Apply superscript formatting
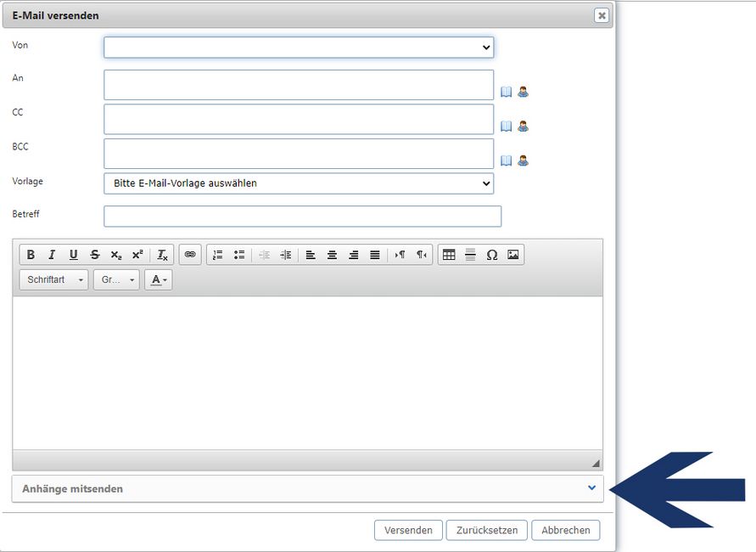 [137, 255]
